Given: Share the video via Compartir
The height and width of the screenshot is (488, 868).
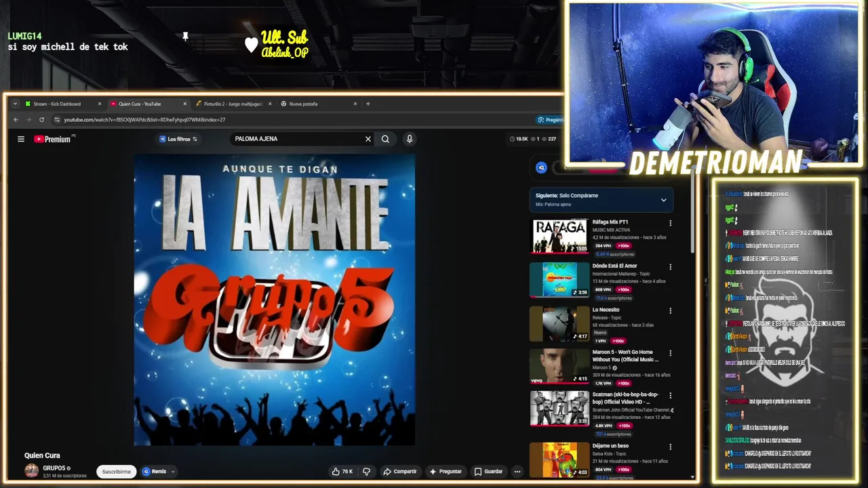Looking at the screenshot, I should (400, 471).
